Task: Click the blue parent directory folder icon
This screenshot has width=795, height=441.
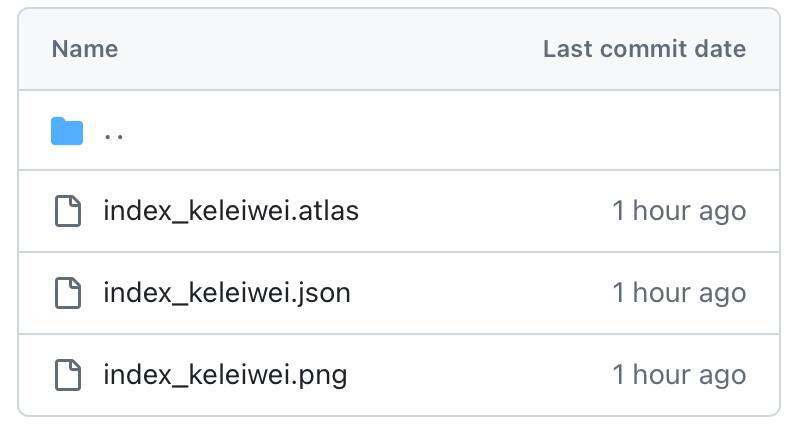Action: tap(67, 131)
